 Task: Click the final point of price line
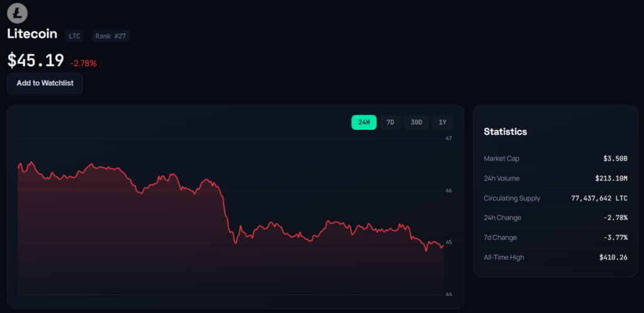pos(443,246)
